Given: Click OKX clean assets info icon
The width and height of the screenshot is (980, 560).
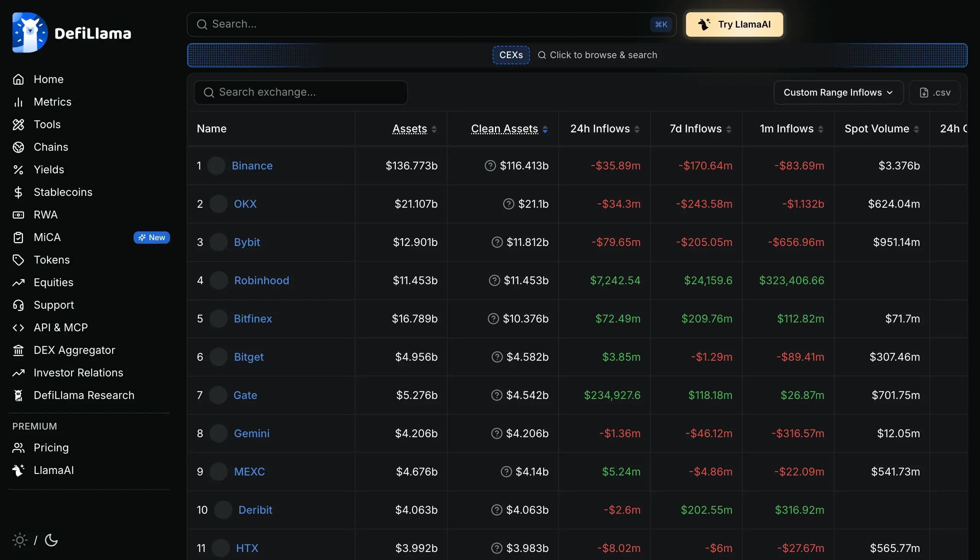Looking at the screenshot, I should 508,204.
